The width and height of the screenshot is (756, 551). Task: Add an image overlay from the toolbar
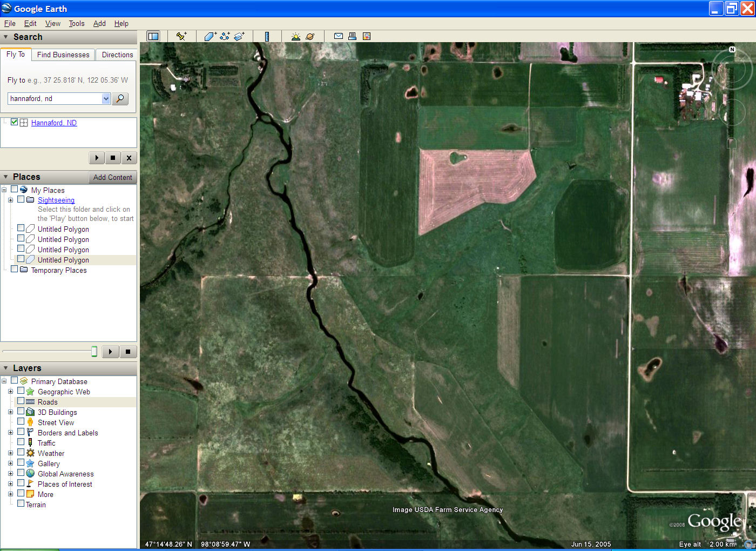click(x=239, y=36)
